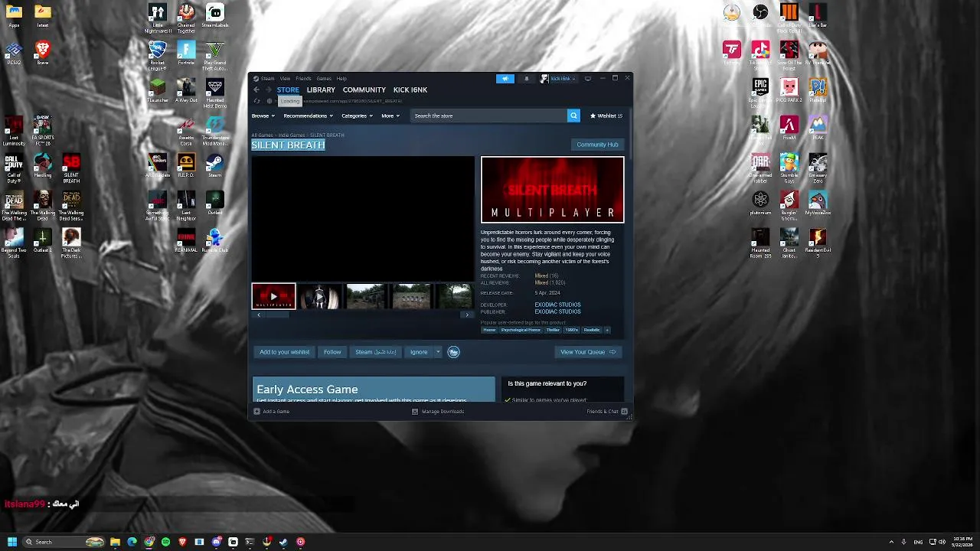Viewport: 980px width, 551px height.
Task: Open the Stumble Guys desktop icon
Action: pyautogui.click(x=789, y=168)
